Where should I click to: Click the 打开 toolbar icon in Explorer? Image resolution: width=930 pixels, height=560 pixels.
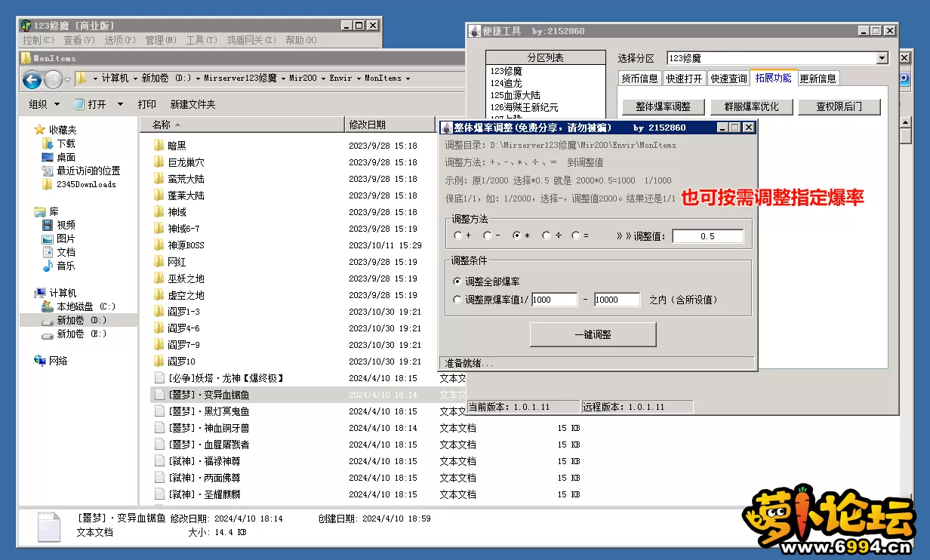click(79, 104)
